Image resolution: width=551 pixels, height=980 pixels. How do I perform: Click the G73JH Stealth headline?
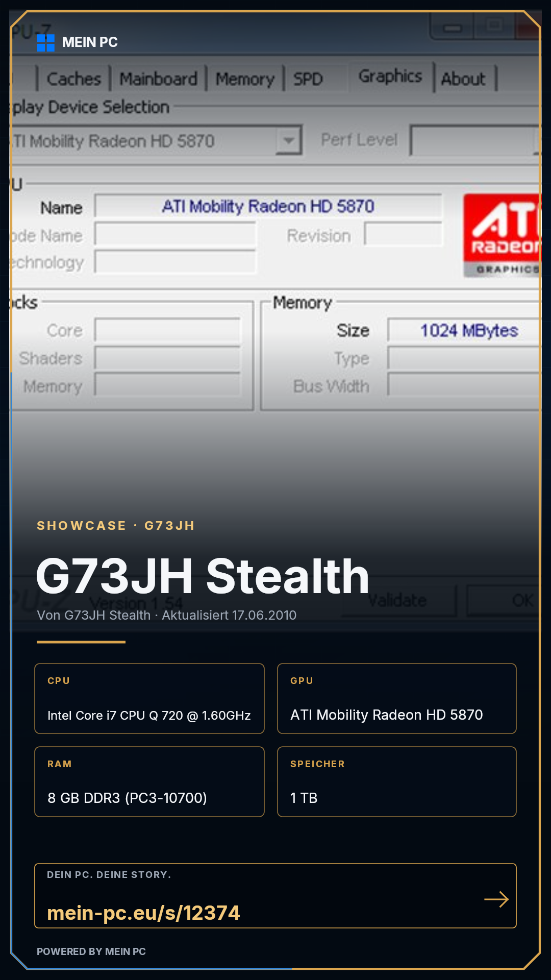tap(203, 576)
